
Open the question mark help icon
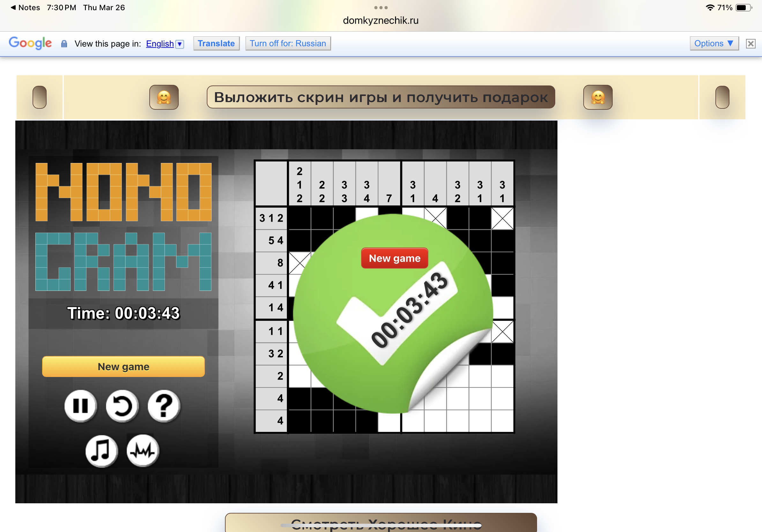[164, 405]
